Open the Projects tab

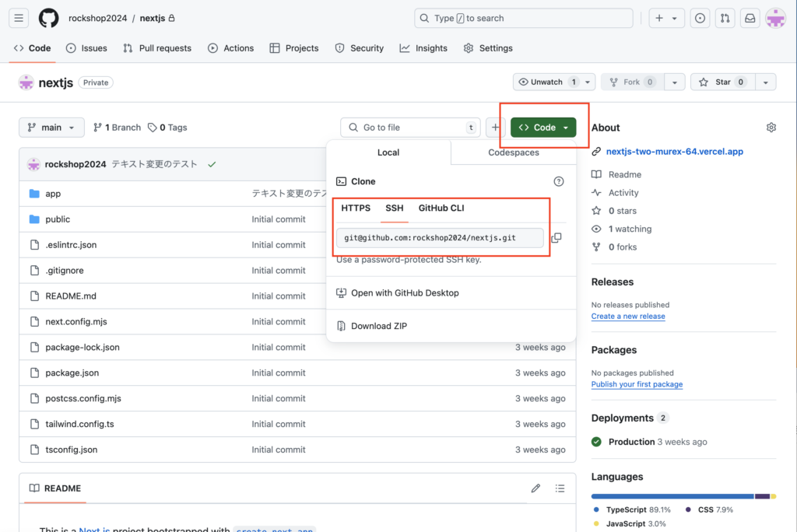(x=293, y=48)
